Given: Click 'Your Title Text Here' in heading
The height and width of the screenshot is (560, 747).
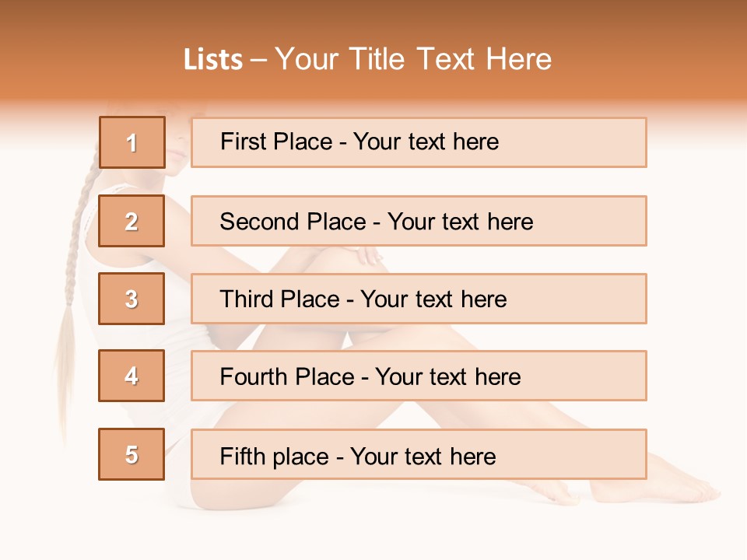Looking at the screenshot, I should (413, 59).
